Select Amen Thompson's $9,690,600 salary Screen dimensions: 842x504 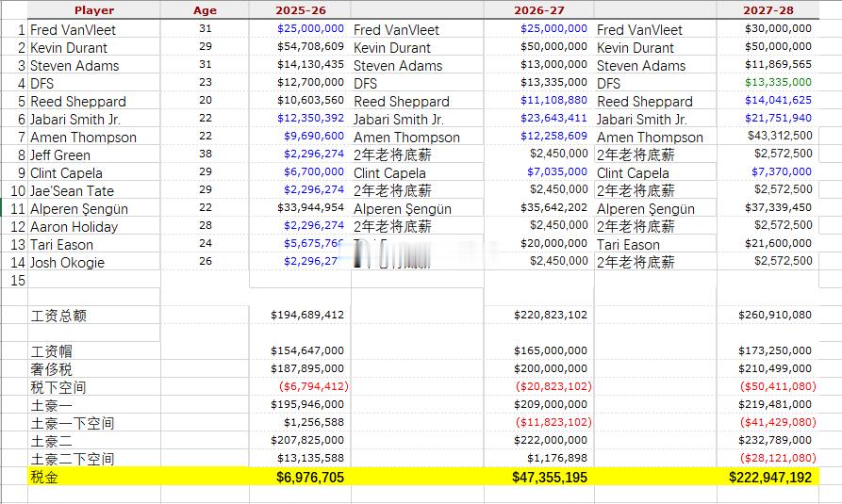coord(314,136)
